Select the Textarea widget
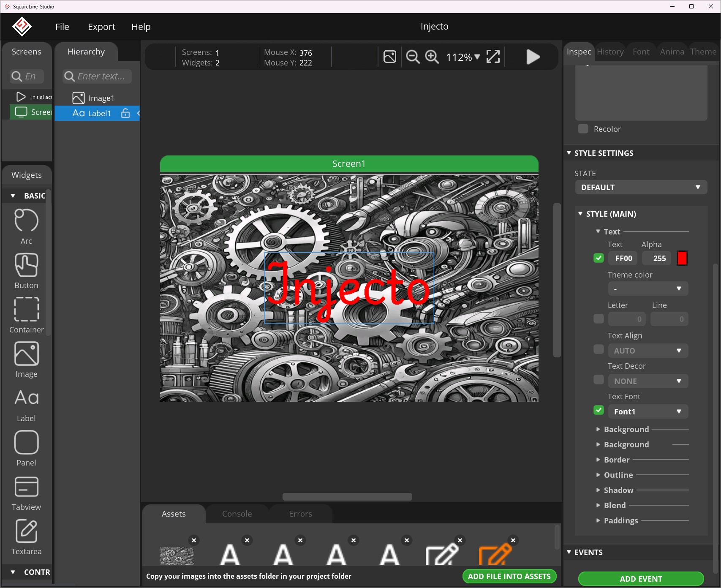Viewport: 721px width, 588px height. (x=26, y=537)
